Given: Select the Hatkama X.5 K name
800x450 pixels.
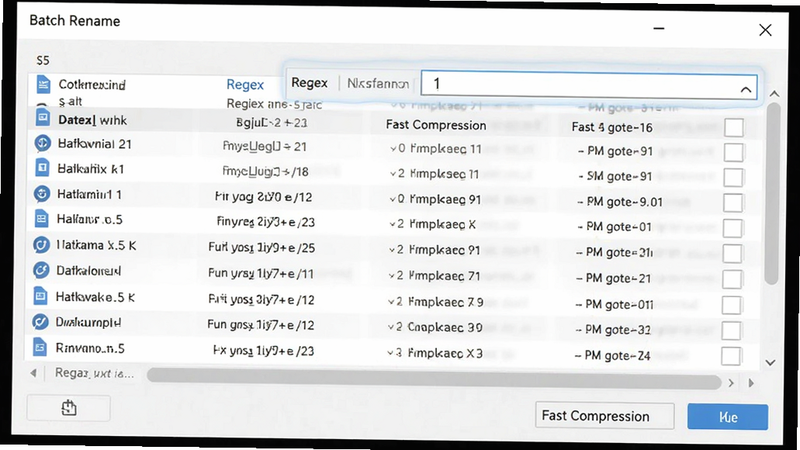Looking at the screenshot, I should [x=96, y=245].
